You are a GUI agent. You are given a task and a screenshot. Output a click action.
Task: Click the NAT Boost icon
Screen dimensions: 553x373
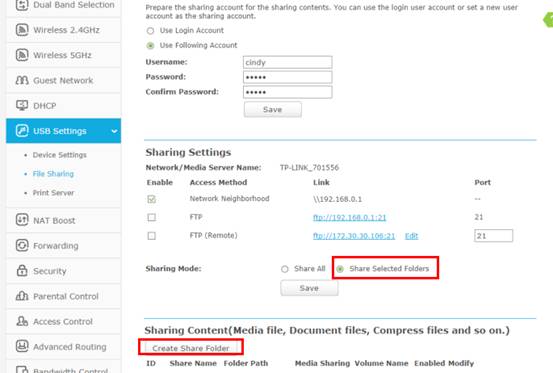point(22,220)
